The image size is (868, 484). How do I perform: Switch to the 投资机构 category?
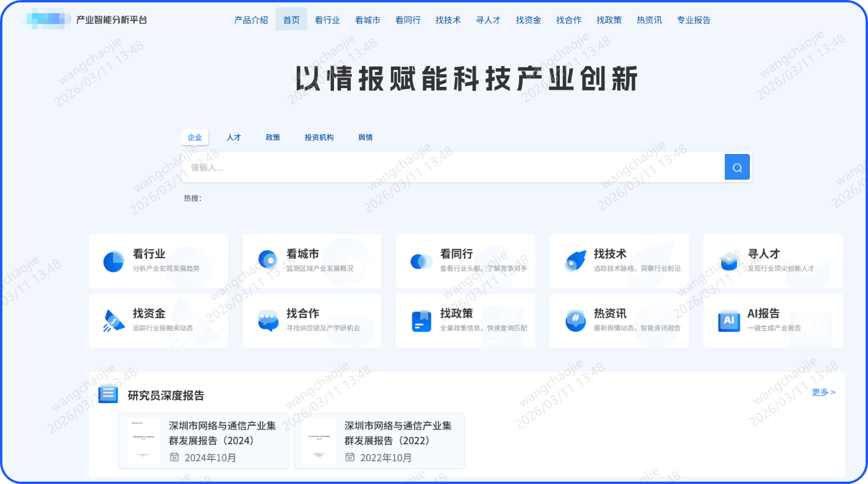coord(319,137)
